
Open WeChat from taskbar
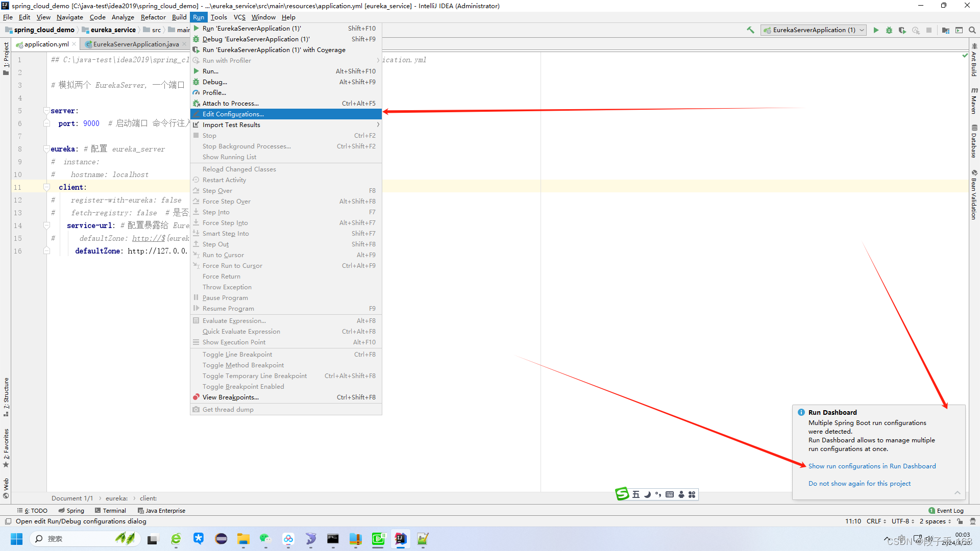(265, 539)
